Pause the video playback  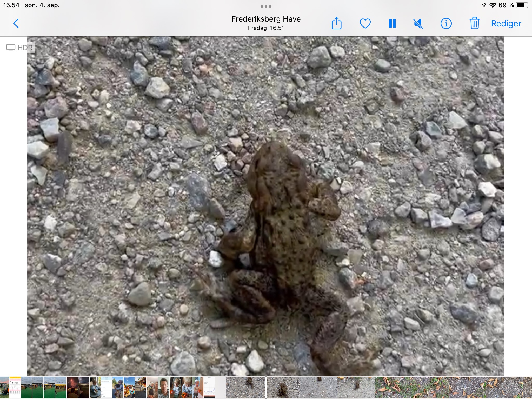click(392, 23)
